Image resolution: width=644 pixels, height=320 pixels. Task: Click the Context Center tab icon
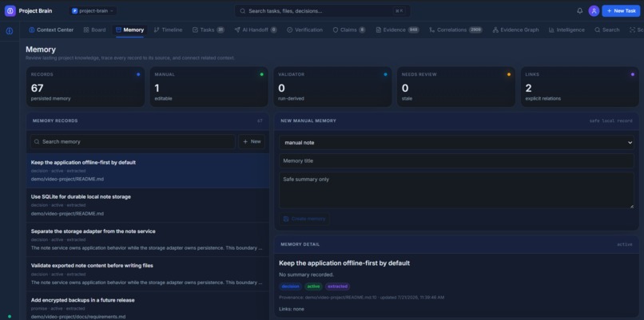(32, 30)
